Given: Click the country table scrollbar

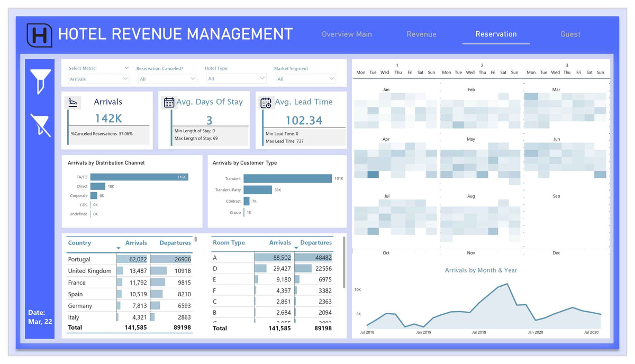Looking at the screenshot, I should (196, 239).
